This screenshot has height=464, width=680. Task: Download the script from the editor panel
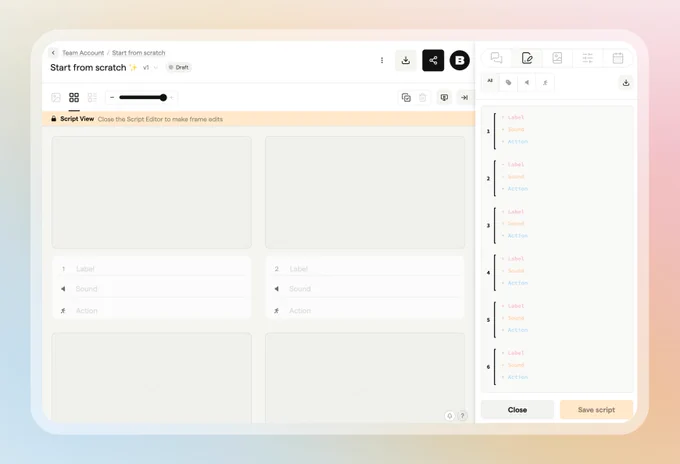tap(626, 82)
